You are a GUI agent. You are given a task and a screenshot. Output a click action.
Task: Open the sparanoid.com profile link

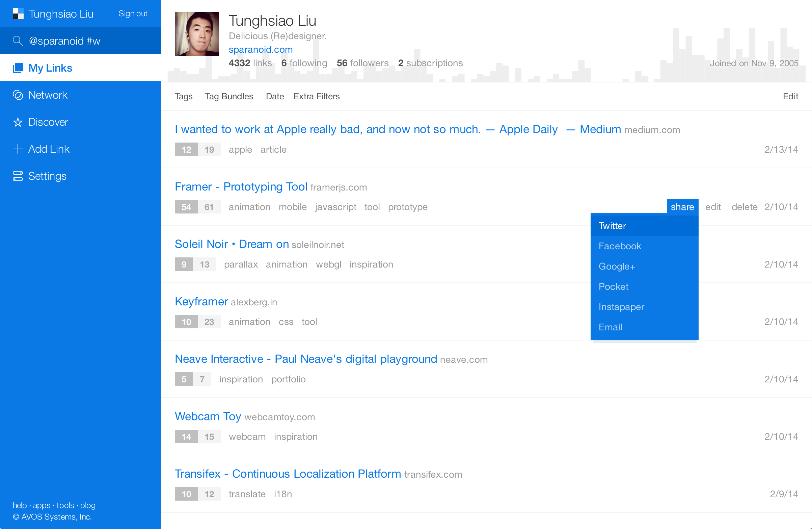click(x=261, y=50)
